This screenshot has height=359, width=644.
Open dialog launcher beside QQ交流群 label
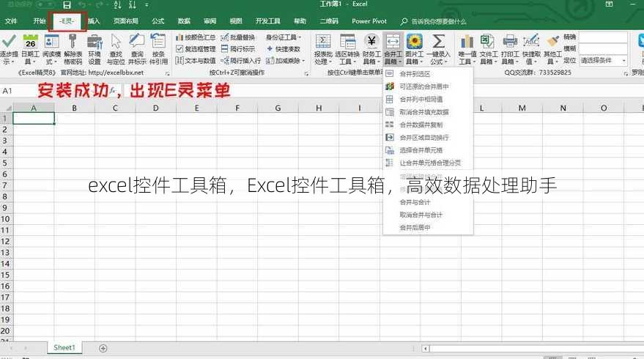click(x=626, y=73)
